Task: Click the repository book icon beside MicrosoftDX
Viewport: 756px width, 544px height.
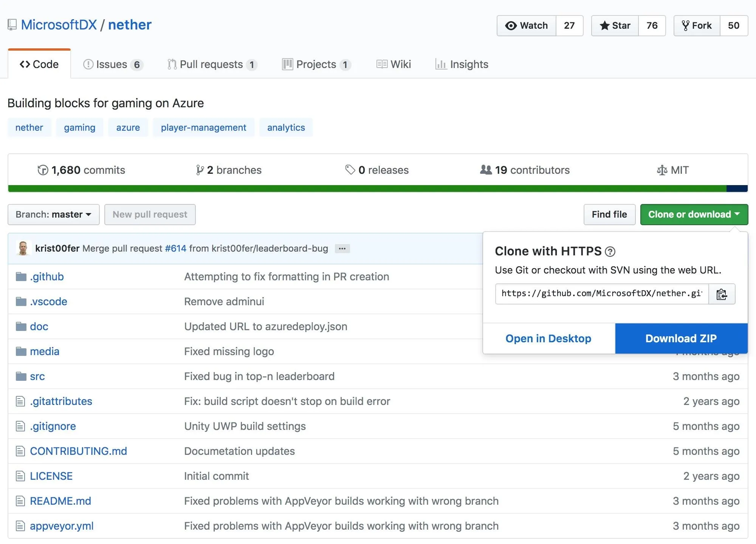Action: click(12, 25)
